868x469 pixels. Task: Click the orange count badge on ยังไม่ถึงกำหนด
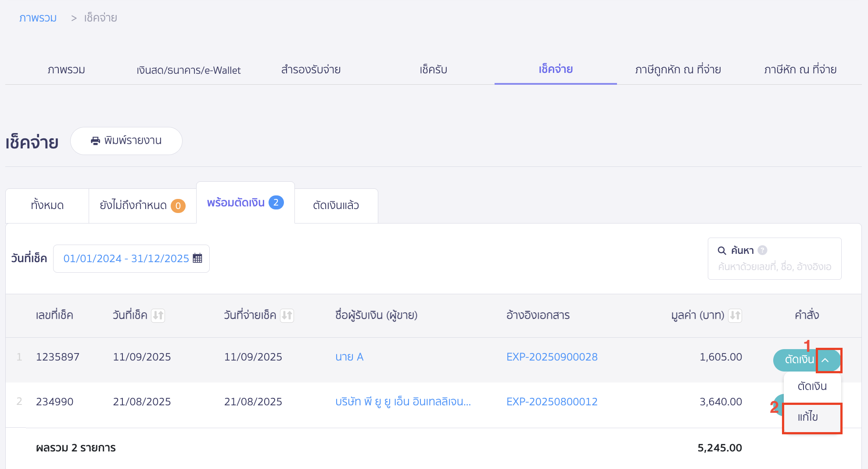point(178,205)
